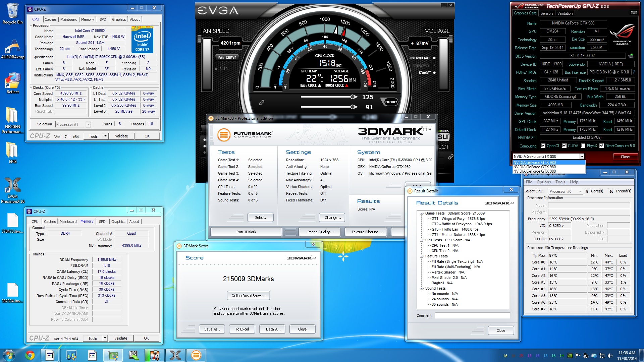Click the Comment field in Result Details

click(x=472, y=315)
